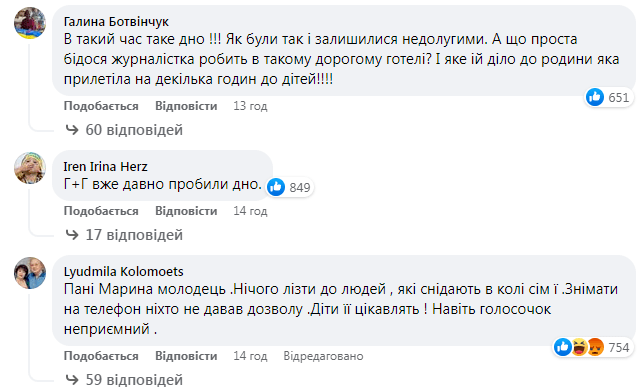Click the laughing emoji reaction icon
Viewport: 642px width, 392px height.
click(579, 347)
